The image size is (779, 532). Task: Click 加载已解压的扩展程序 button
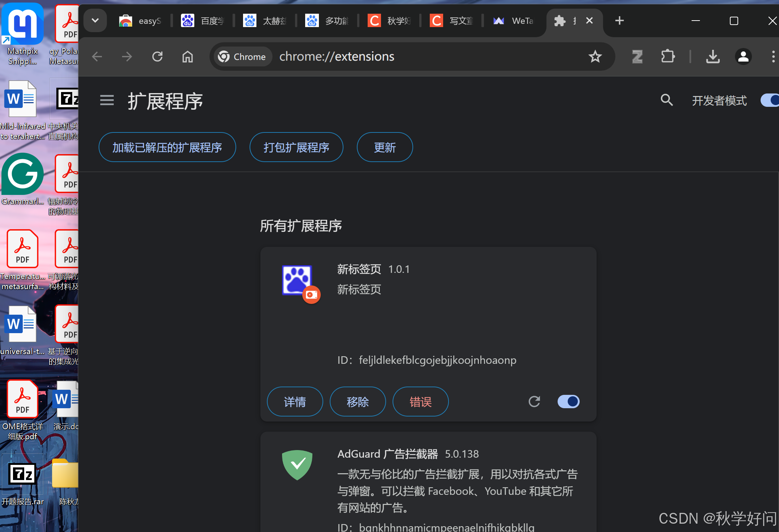pos(167,147)
